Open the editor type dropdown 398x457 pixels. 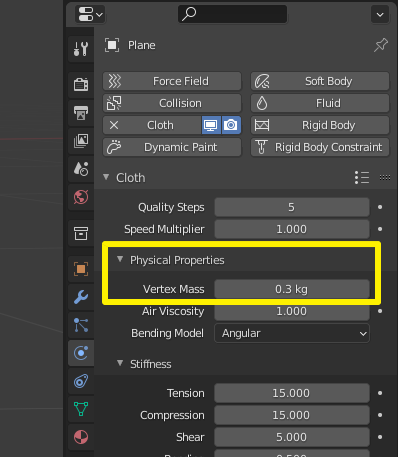(90, 14)
